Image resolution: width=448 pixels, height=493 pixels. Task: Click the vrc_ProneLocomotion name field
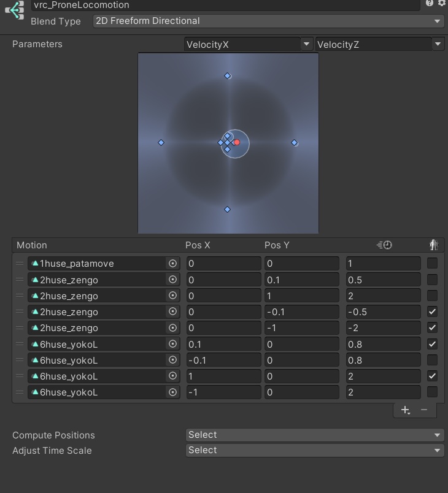225,5
